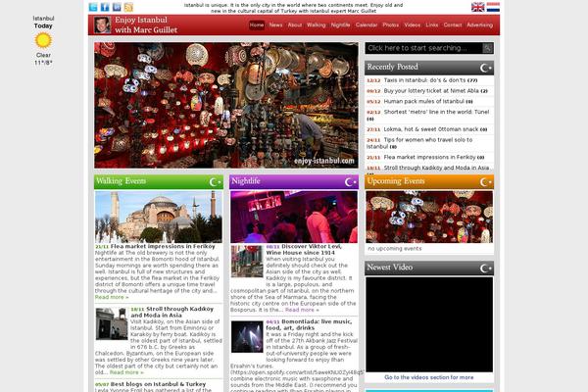Open 'Taxis in Istanbul: do's & don'ts' post

tap(418, 80)
